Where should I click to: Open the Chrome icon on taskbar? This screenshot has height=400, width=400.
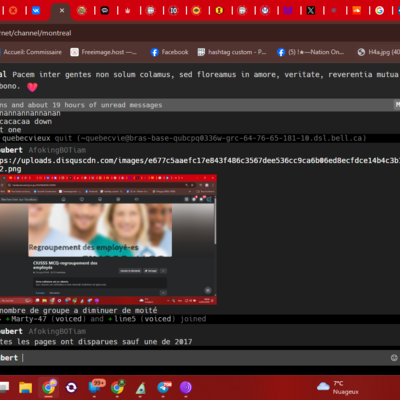tap(49, 387)
